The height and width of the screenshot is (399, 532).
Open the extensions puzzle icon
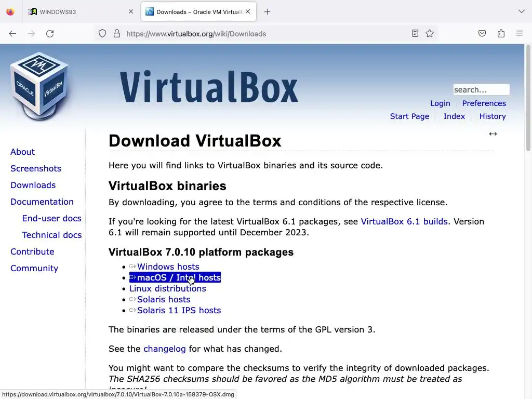point(501,33)
